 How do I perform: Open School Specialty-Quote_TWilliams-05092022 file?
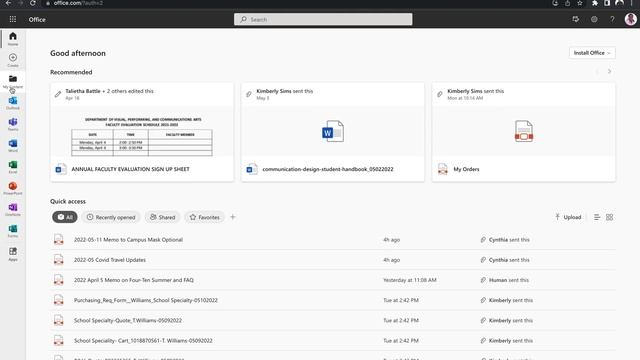[x=128, y=320]
